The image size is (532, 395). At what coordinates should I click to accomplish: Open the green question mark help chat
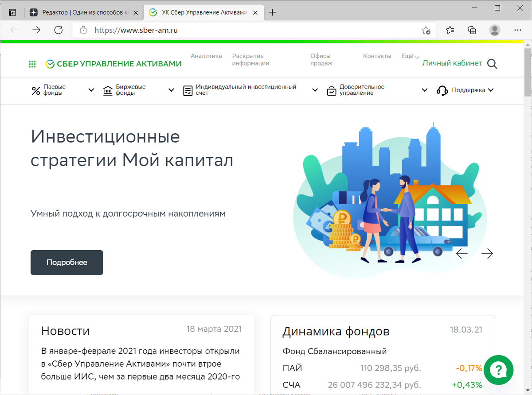click(x=498, y=370)
